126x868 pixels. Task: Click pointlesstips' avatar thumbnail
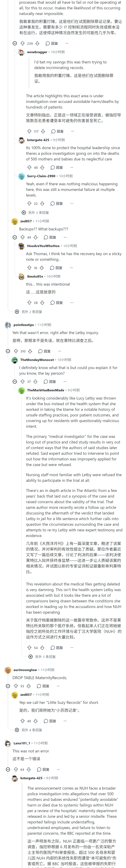pyautogui.click(x=8, y=325)
